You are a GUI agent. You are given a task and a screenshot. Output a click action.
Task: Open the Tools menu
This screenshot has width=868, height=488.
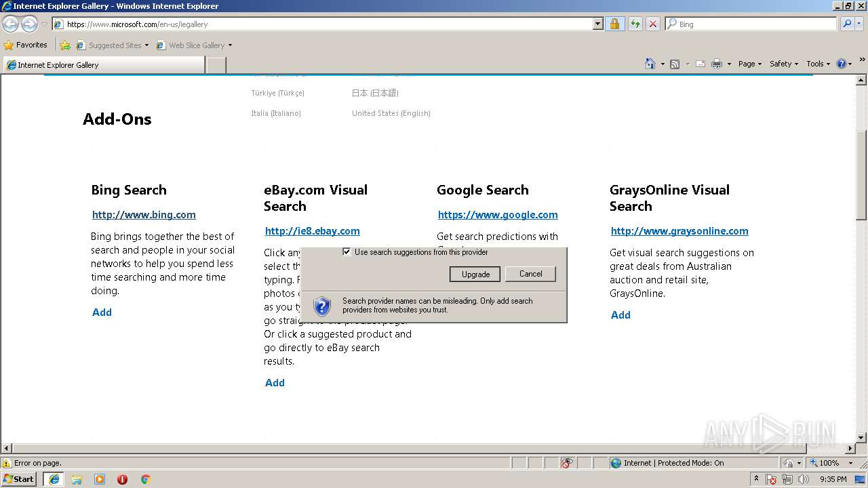[x=818, y=64]
